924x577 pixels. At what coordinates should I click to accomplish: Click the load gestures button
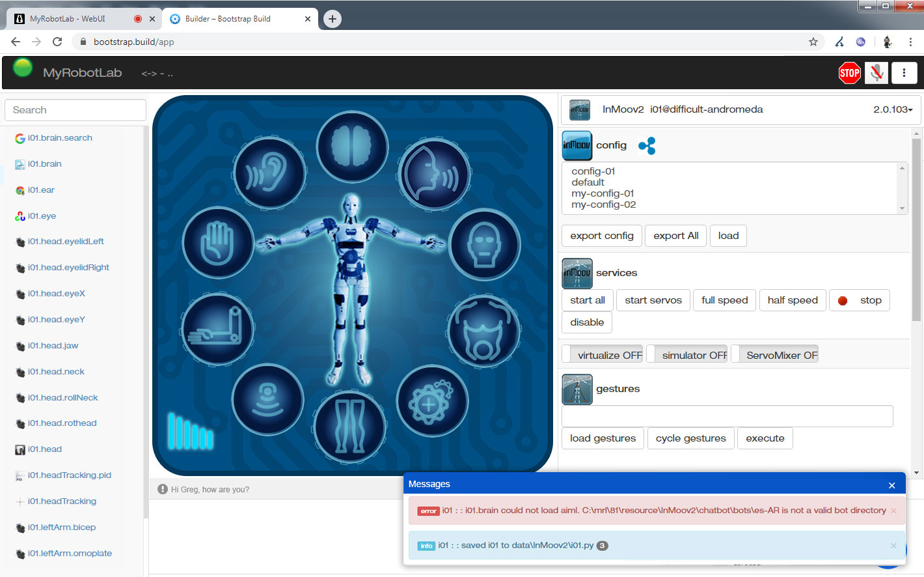(603, 438)
